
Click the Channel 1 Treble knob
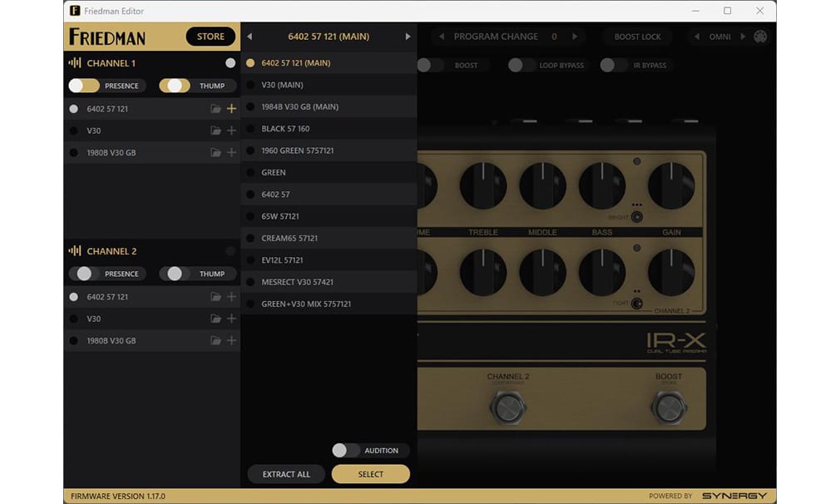pyautogui.click(x=483, y=185)
